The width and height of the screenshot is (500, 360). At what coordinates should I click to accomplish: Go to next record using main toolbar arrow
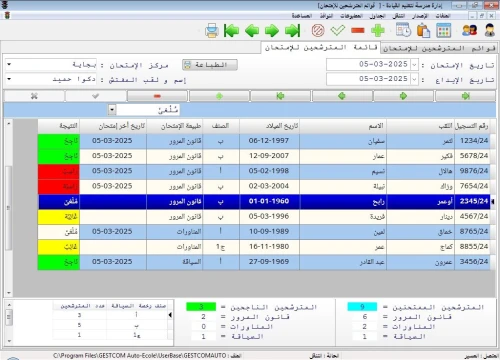(x=272, y=31)
